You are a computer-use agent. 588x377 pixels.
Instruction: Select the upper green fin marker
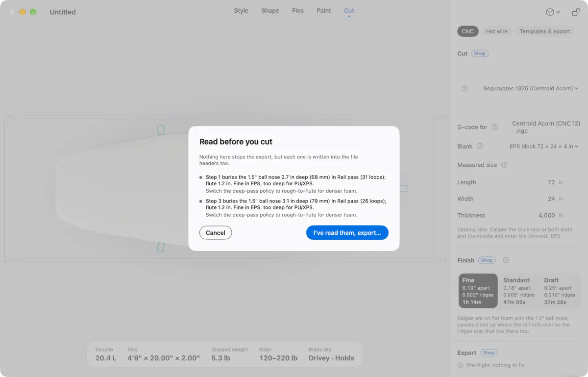(x=160, y=130)
